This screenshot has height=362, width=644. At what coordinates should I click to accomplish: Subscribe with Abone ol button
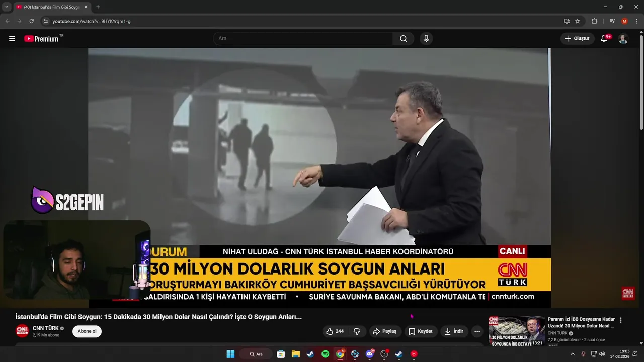(87, 331)
